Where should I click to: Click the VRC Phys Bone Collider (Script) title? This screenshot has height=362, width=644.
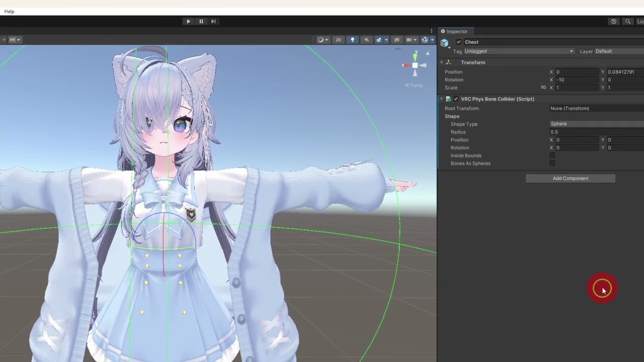click(x=498, y=99)
